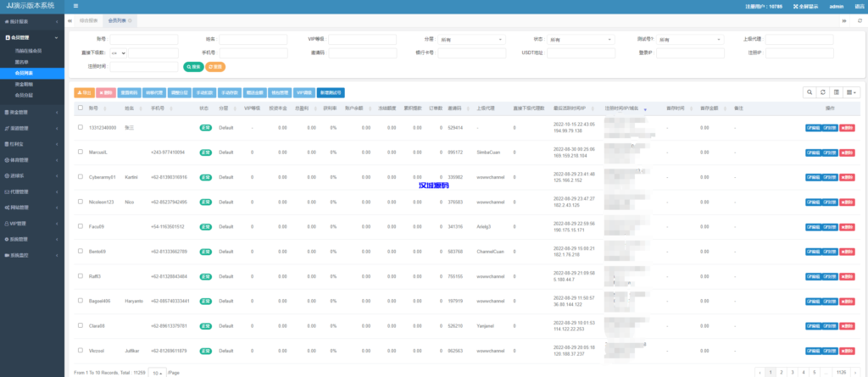Select the row checkbox for Cyberarmy01
The image size is (868, 377).
pos(81,177)
